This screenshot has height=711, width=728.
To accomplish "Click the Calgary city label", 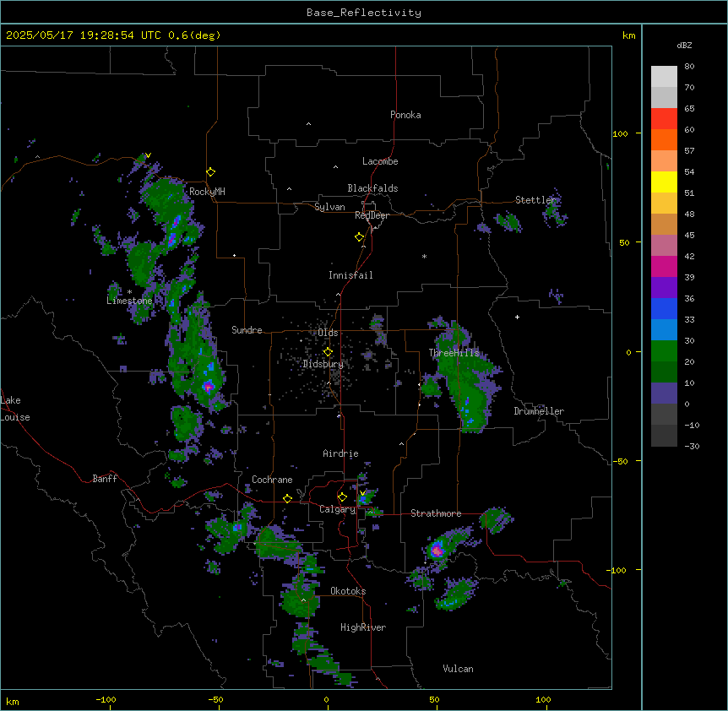I will pos(338,509).
